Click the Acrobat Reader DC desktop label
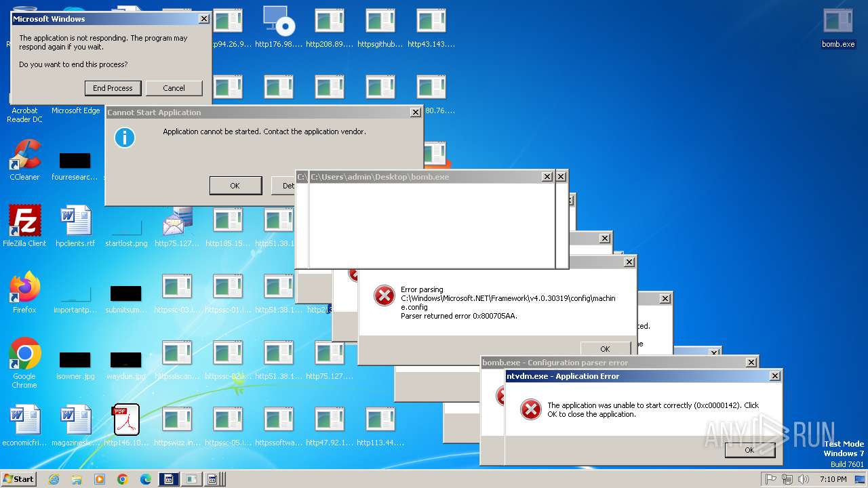This screenshot has width=868, height=488. 24,115
